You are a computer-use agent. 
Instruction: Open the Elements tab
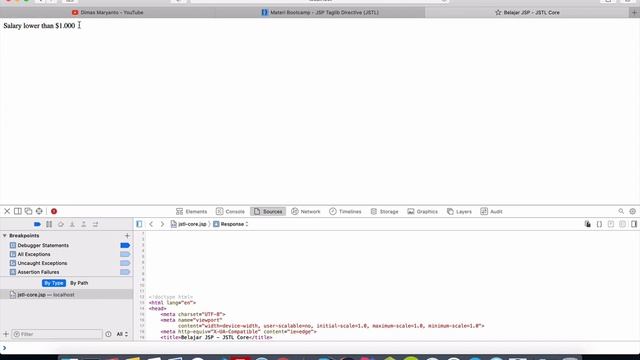point(192,211)
